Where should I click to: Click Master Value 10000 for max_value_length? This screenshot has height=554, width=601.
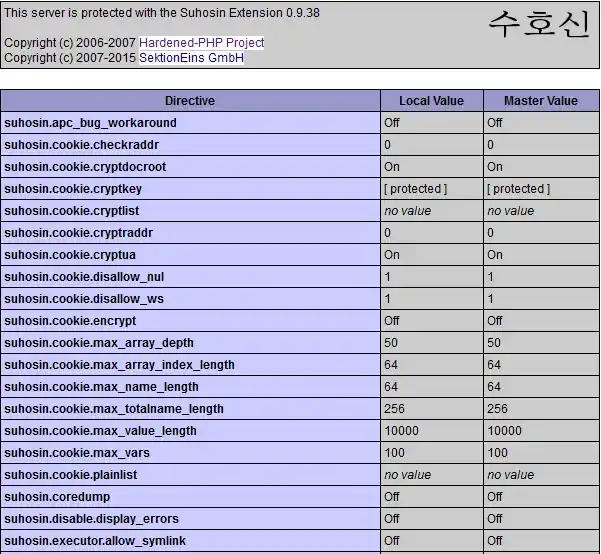click(x=504, y=431)
